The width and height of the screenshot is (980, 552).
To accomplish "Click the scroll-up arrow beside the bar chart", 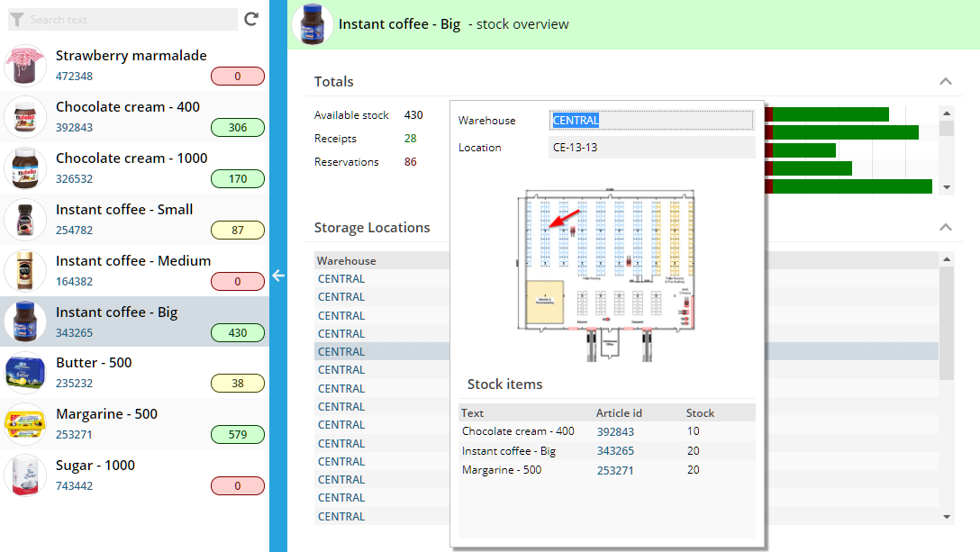I will pyautogui.click(x=947, y=112).
